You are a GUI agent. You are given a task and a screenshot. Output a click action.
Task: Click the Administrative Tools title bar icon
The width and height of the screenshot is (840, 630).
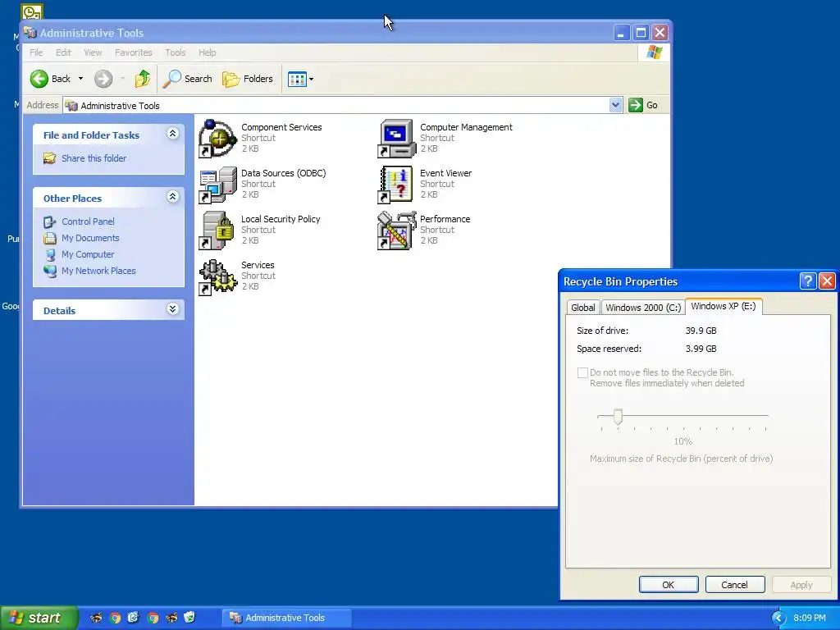30,33
